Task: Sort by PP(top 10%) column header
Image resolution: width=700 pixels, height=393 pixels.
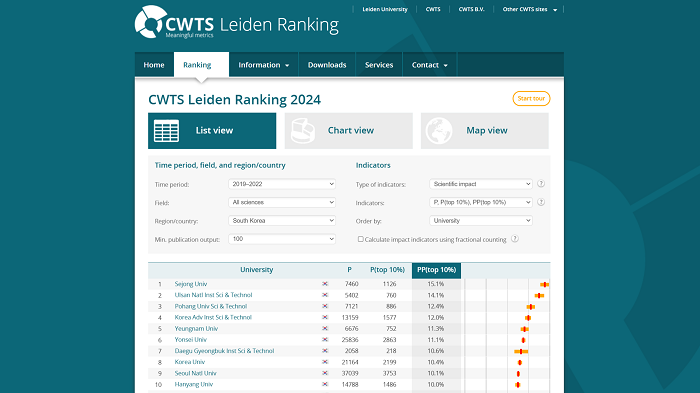Action: pos(436,270)
